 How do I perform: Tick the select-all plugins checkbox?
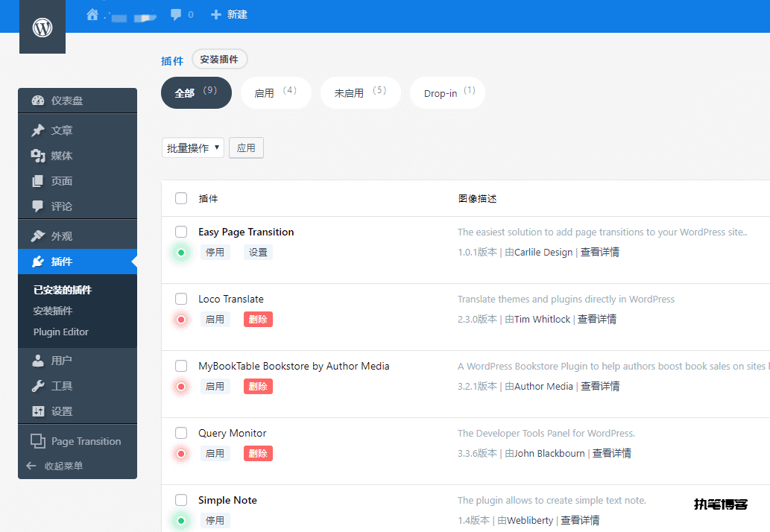[181, 198]
